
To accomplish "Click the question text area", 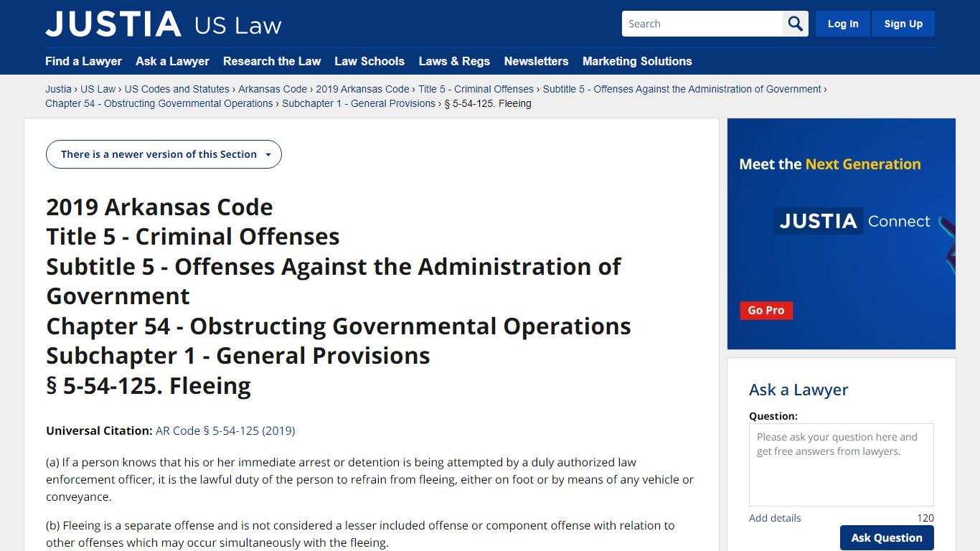I will [842, 465].
